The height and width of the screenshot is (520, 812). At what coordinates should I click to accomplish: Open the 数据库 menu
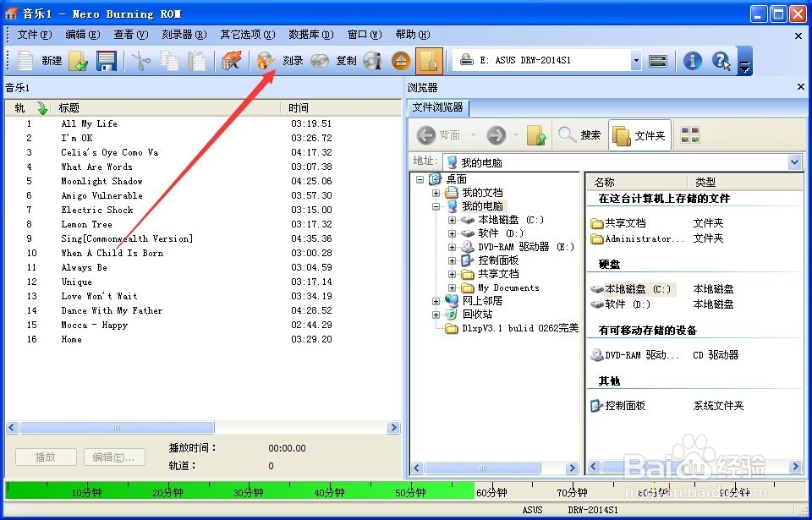click(310, 35)
